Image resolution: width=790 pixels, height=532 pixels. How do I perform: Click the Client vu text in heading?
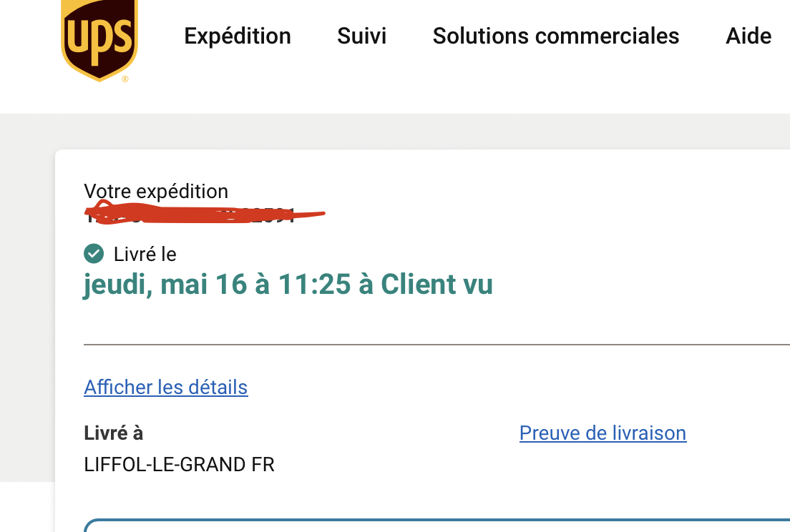click(x=437, y=285)
